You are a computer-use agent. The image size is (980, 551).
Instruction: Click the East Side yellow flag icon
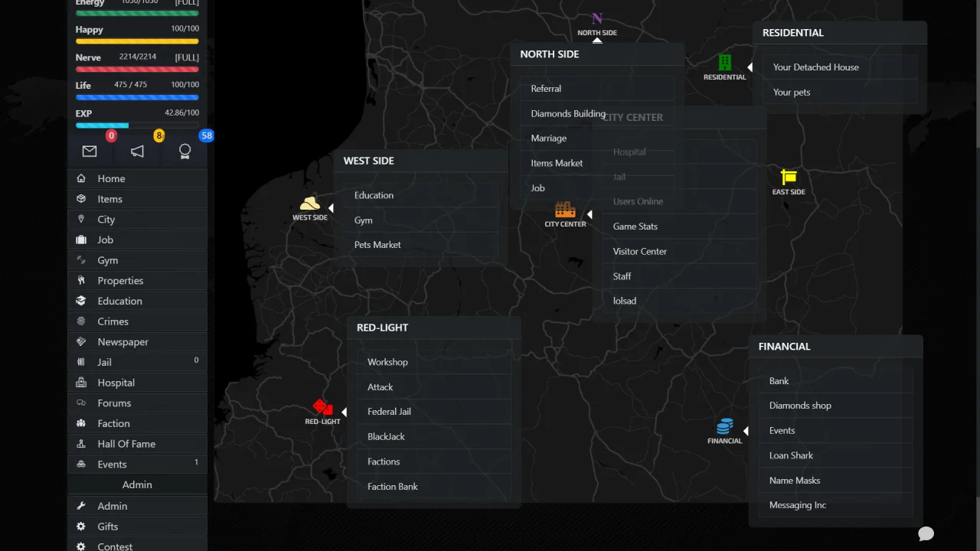pos(789,178)
